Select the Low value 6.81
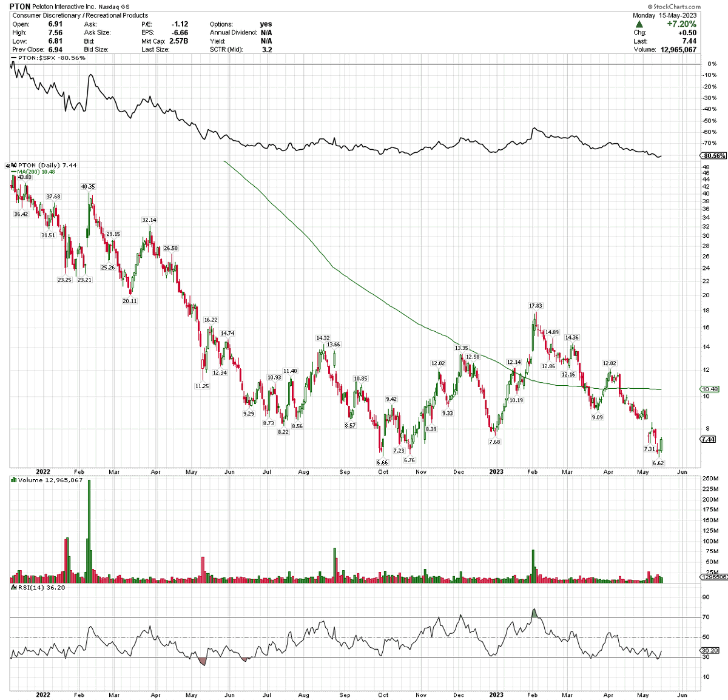This screenshot has width=728, height=700. tap(55, 41)
